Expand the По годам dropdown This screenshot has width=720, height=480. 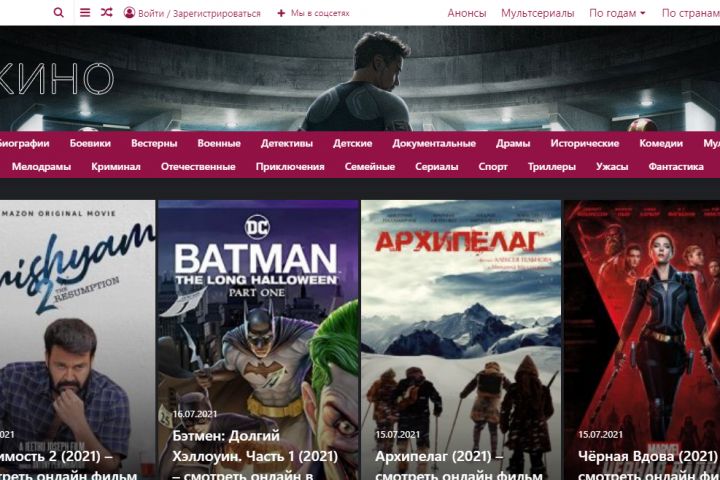pos(617,13)
